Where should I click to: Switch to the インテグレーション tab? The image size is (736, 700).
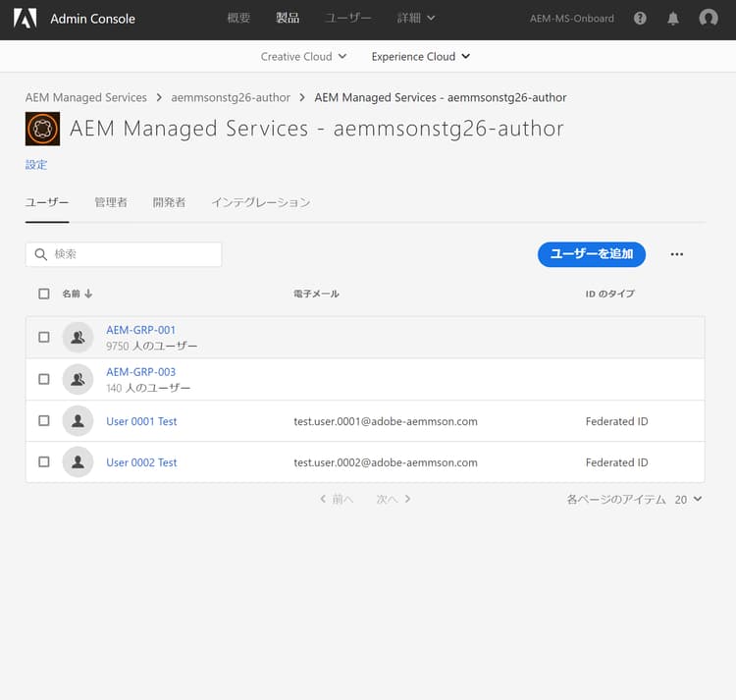pyautogui.click(x=260, y=203)
